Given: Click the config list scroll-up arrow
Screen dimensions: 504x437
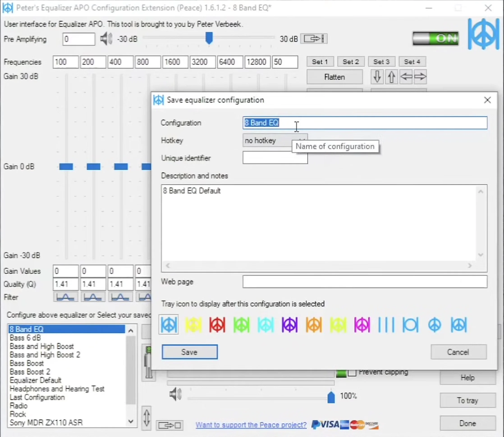Looking at the screenshot, I should tap(131, 331).
